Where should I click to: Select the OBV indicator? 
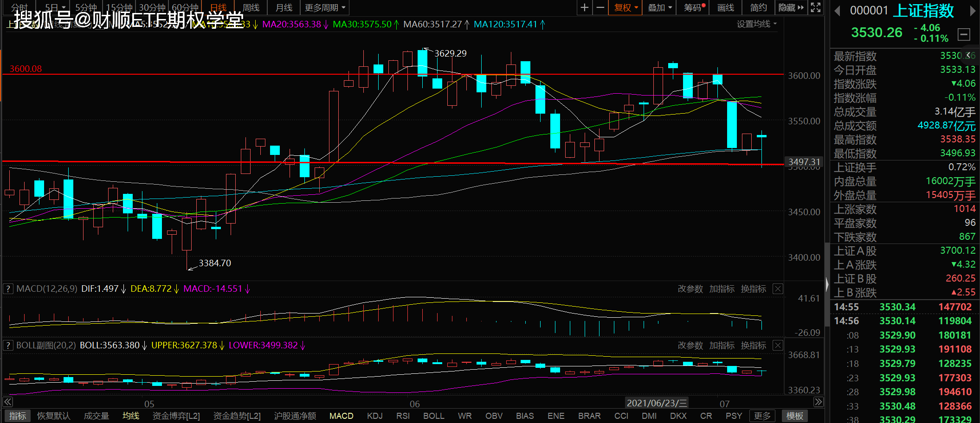pyautogui.click(x=494, y=416)
